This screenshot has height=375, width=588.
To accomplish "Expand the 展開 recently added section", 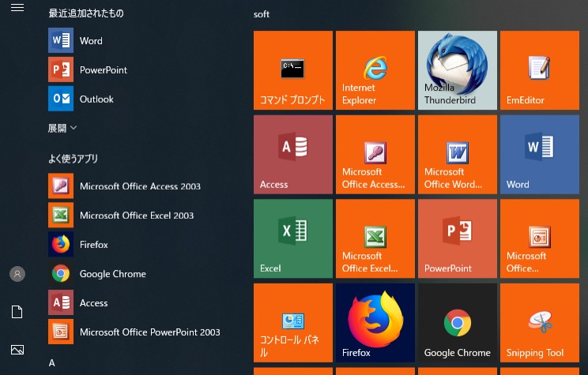I will (62, 128).
